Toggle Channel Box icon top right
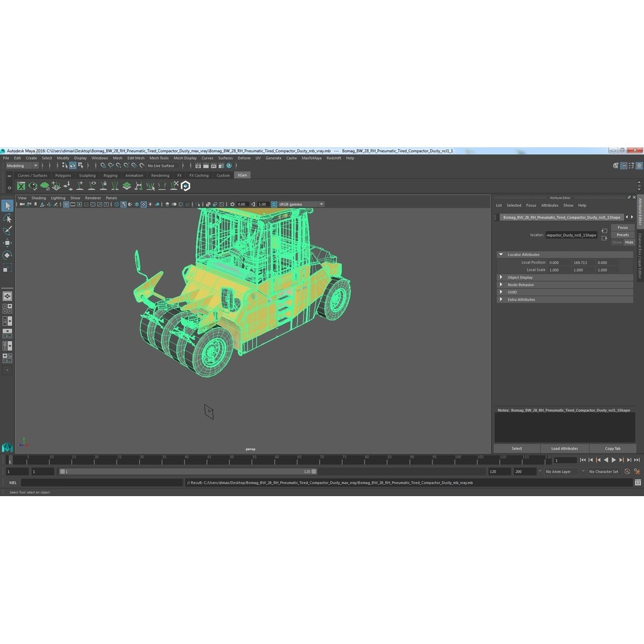Screen dimensions: 644x644 coord(639,166)
